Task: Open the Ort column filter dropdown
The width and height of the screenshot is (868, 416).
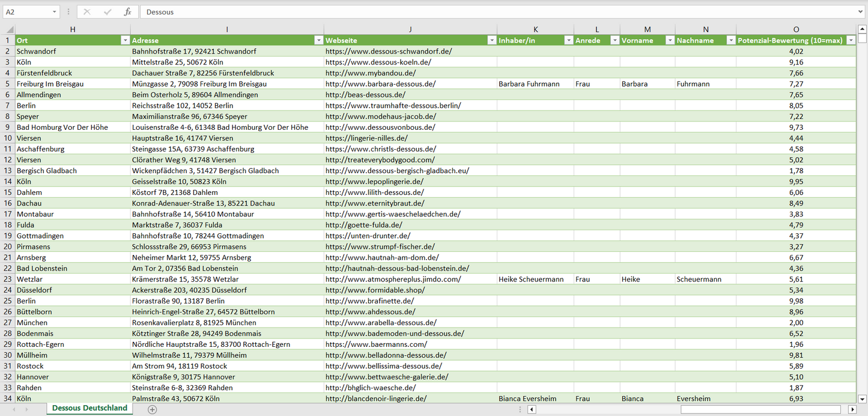Action: pyautogui.click(x=125, y=40)
